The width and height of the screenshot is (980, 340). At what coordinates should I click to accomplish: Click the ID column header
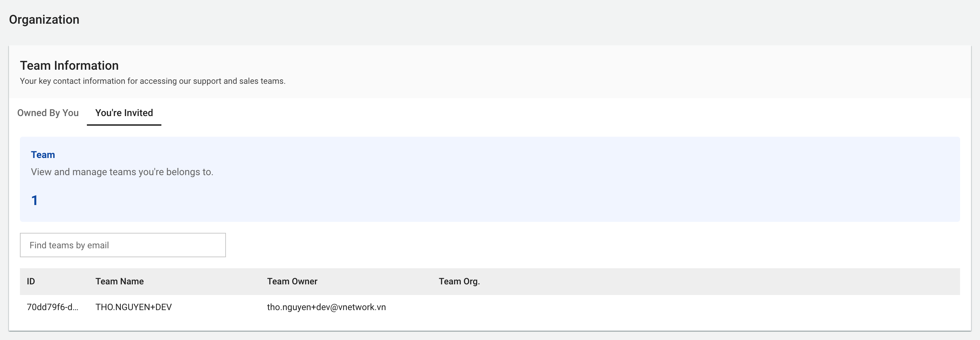[x=31, y=281]
